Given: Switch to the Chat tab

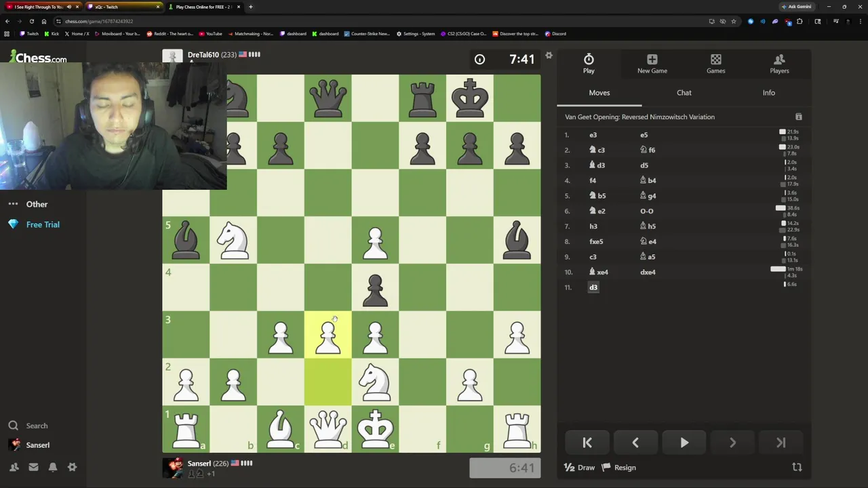Looking at the screenshot, I should coord(684,93).
